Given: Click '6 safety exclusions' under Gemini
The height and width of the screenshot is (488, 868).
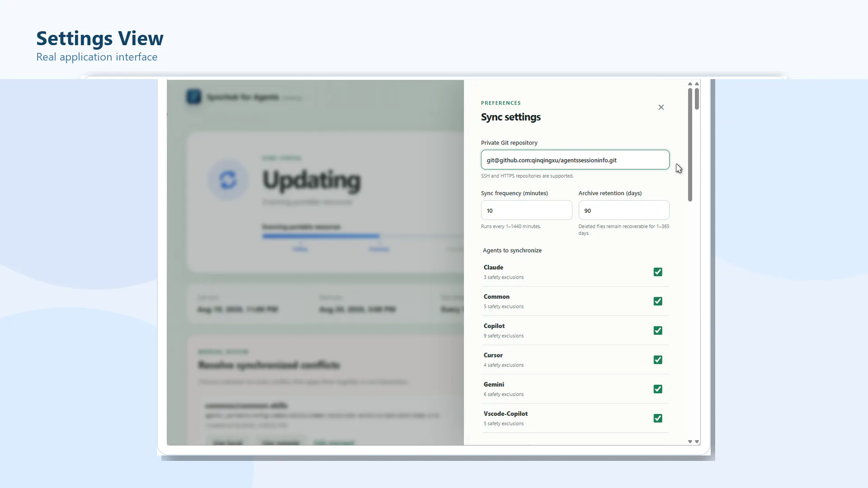Looking at the screenshot, I should tap(504, 394).
